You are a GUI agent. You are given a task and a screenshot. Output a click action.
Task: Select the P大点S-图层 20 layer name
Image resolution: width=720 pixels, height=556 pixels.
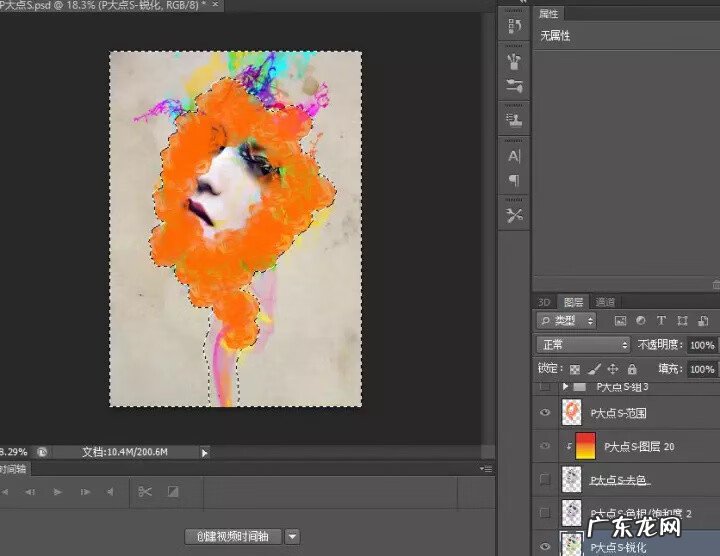(x=639, y=446)
